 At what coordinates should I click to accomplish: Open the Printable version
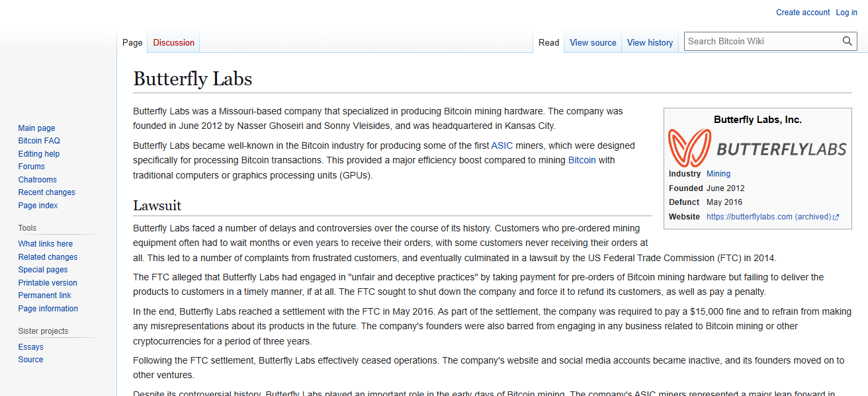pyautogui.click(x=47, y=282)
